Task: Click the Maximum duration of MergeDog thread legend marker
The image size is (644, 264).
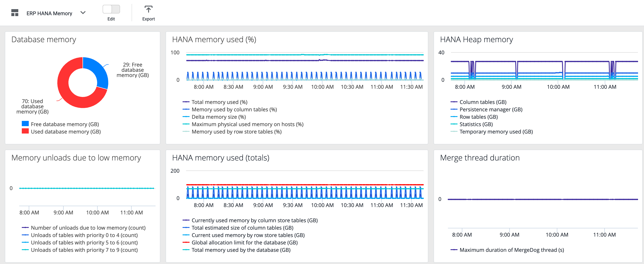Action: point(454,250)
